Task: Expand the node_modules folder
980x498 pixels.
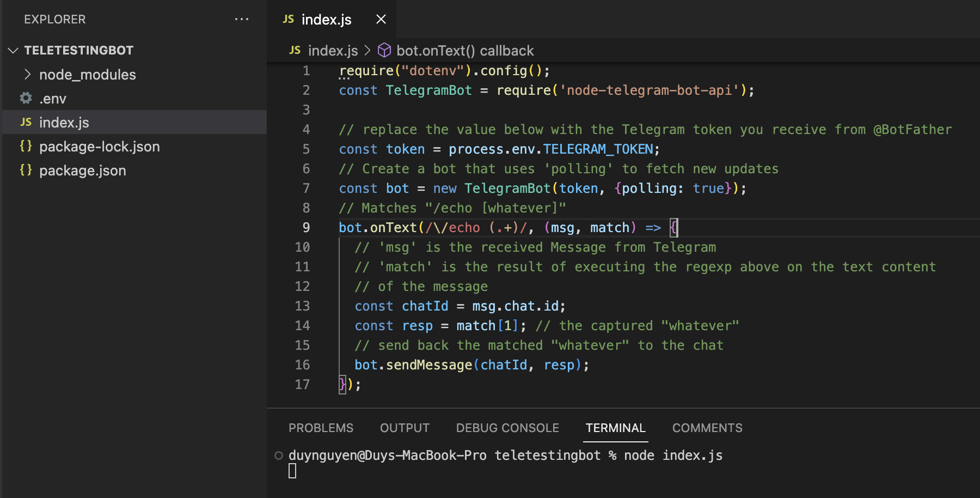Action: (28, 75)
